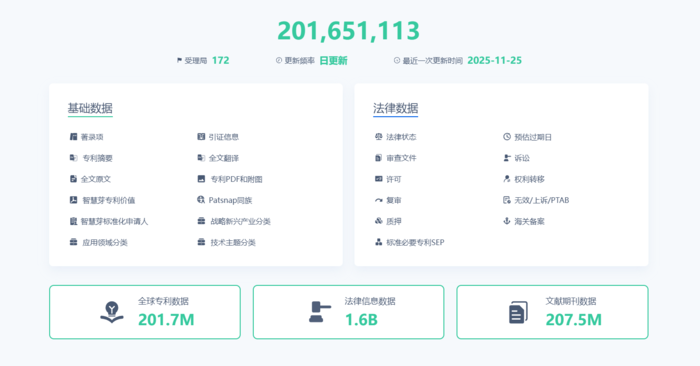Click the 引证信息 label
The image size is (700, 366).
point(224,137)
